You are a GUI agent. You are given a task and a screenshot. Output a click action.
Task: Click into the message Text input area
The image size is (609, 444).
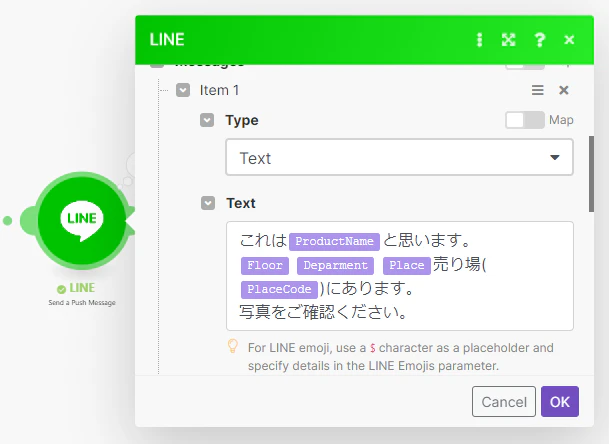click(x=400, y=276)
